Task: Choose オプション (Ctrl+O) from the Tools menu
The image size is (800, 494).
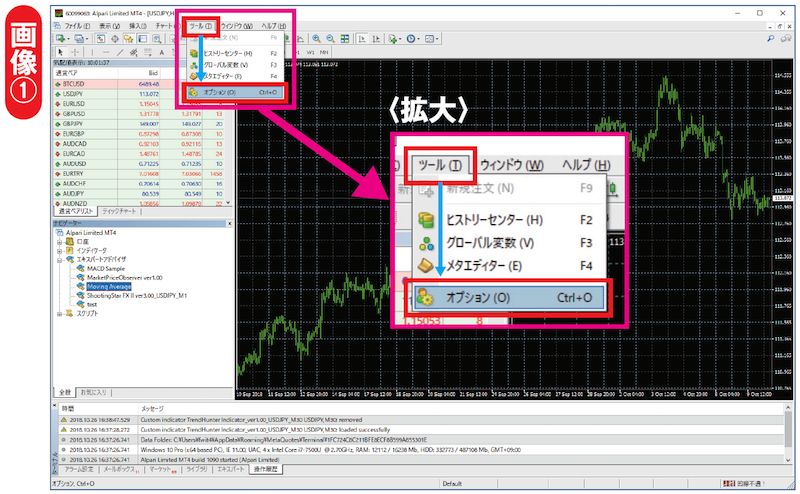Action: tap(233, 92)
